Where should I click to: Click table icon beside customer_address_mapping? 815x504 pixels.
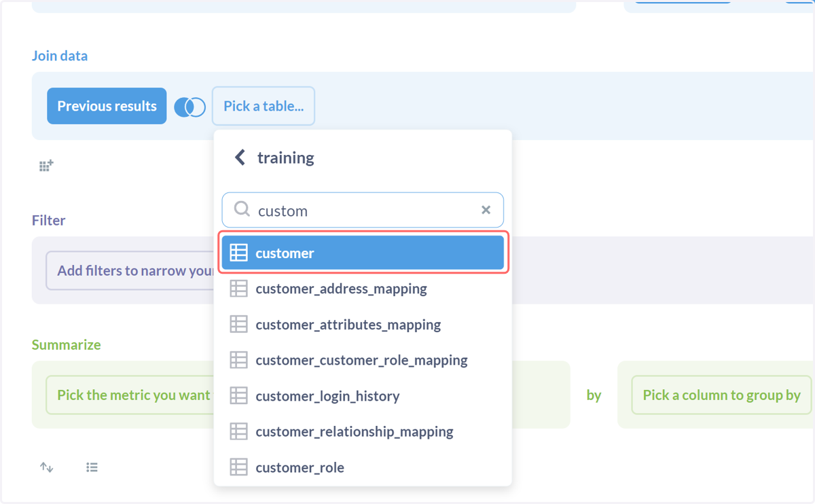(x=238, y=289)
